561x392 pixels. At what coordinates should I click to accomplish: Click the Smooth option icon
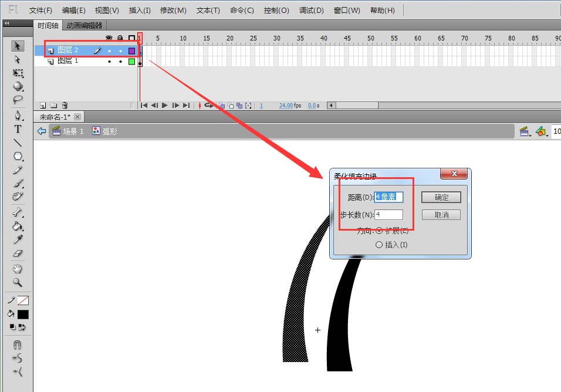tap(17, 358)
